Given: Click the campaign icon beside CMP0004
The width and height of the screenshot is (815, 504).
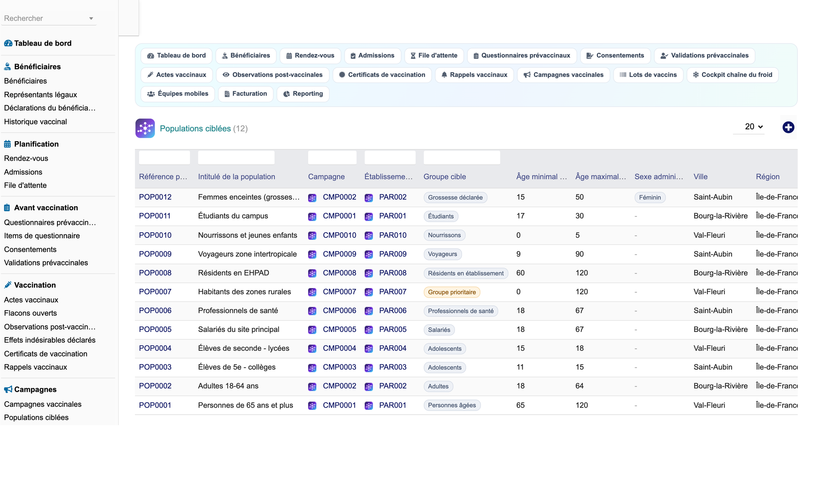Looking at the screenshot, I should (312, 348).
